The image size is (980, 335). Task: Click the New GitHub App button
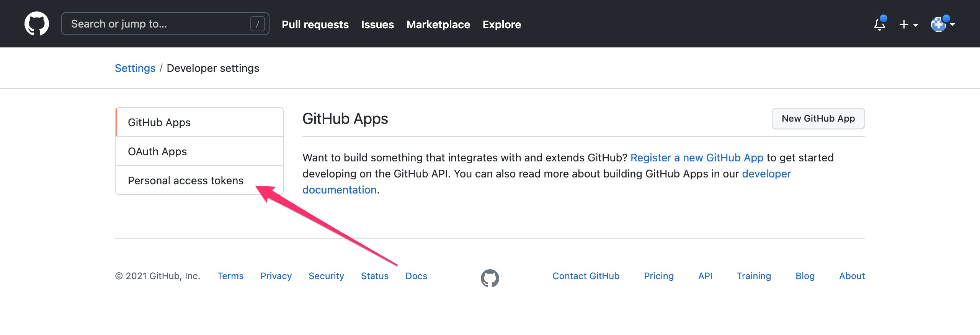click(x=818, y=119)
